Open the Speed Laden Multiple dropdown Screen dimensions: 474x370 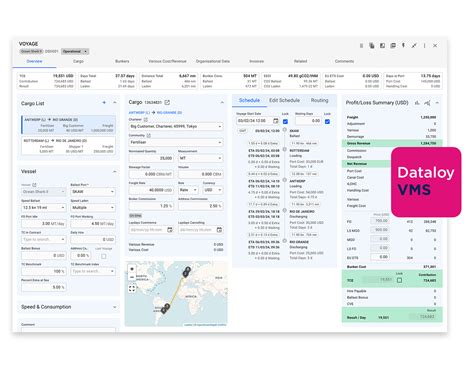tap(93, 208)
